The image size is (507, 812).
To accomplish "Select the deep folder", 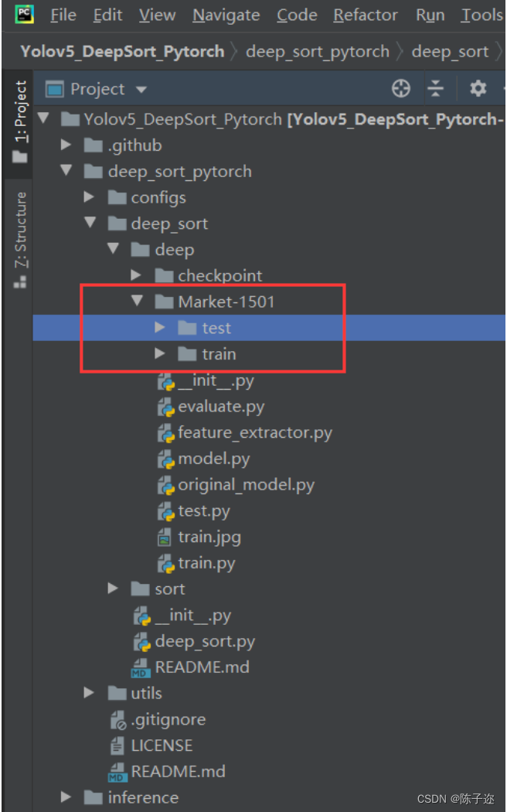I will [x=163, y=250].
